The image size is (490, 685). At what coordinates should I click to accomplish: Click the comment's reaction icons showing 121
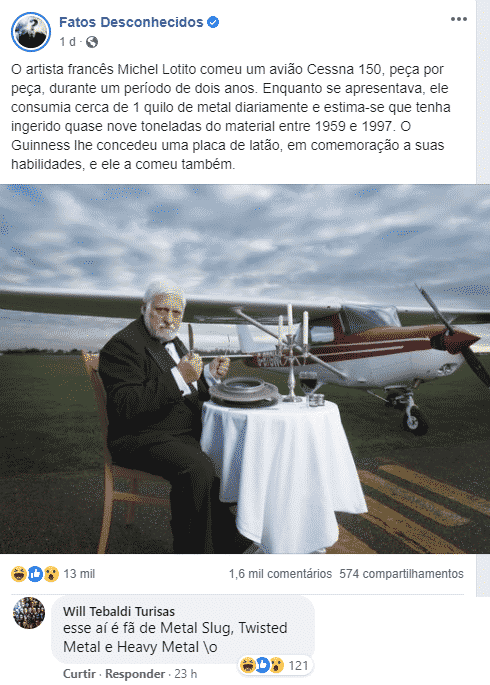click(x=276, y=665)
